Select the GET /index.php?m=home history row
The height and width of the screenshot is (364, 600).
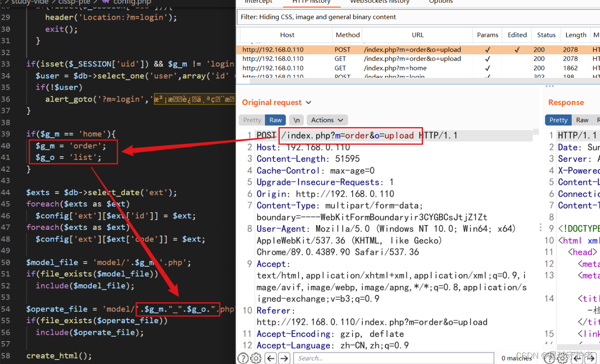(x=418, y=68)
